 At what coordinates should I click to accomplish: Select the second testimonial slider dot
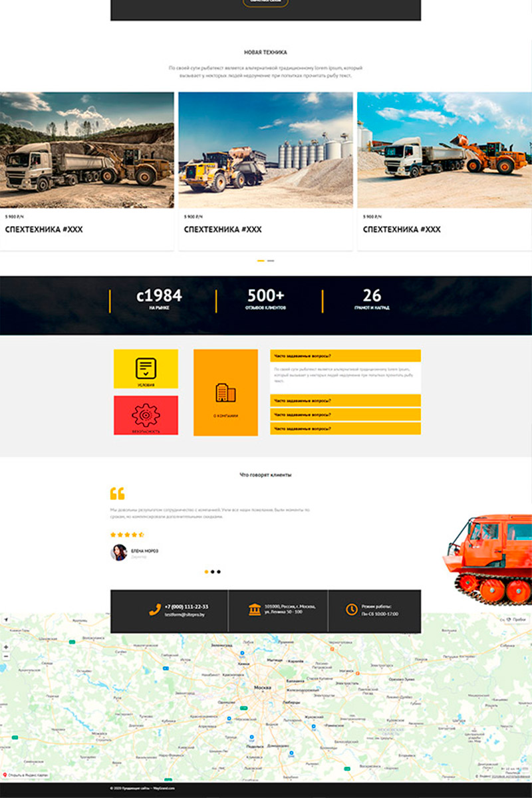[x=212, y=571]
